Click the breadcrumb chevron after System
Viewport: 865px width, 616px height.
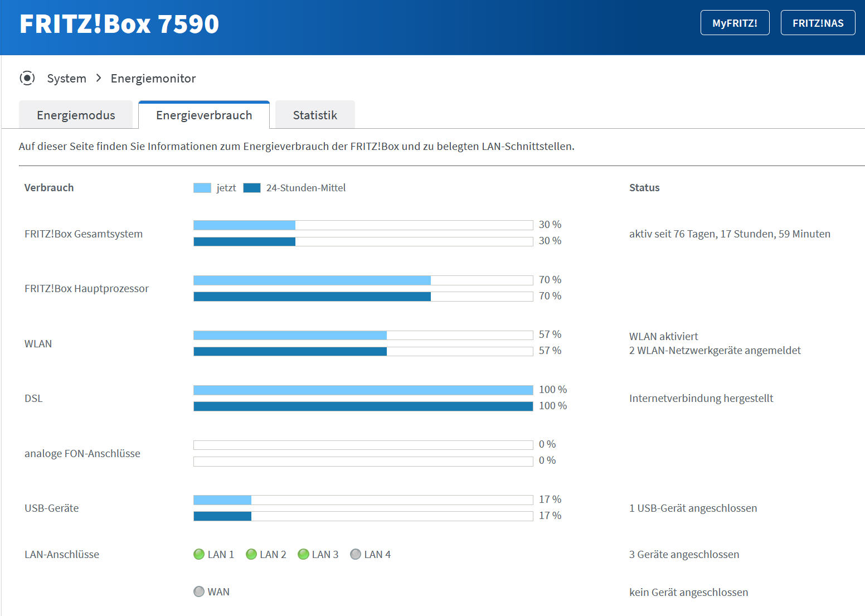click(99, 78)
